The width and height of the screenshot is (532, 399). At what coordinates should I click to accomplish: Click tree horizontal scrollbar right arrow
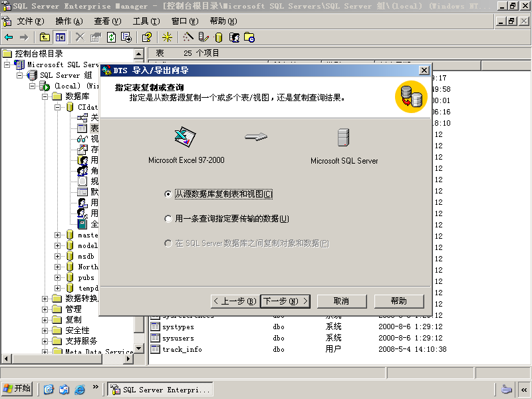[x=128, y=358]
